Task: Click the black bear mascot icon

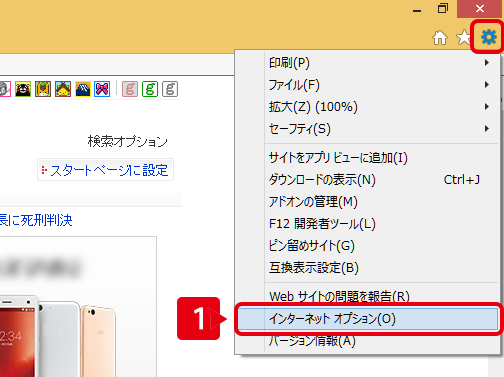Action: pyautogui.click(x=23, y=89)
